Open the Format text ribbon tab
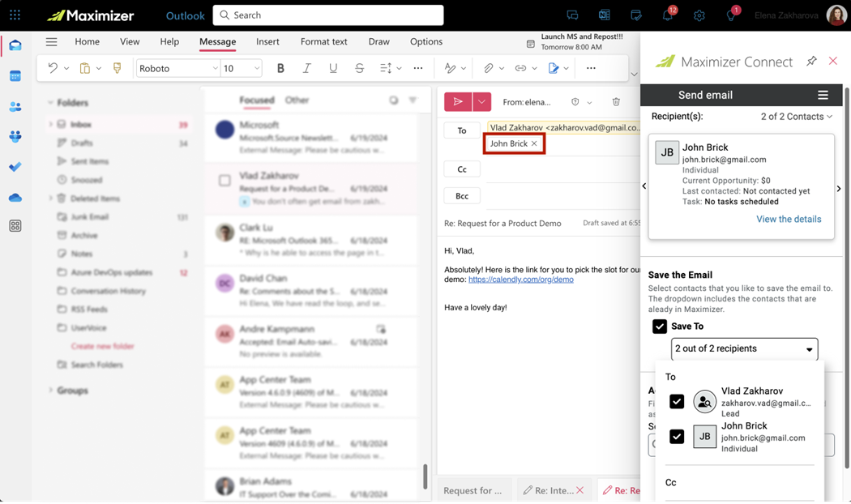Screen dimensions: 851x504 (324, 42)
